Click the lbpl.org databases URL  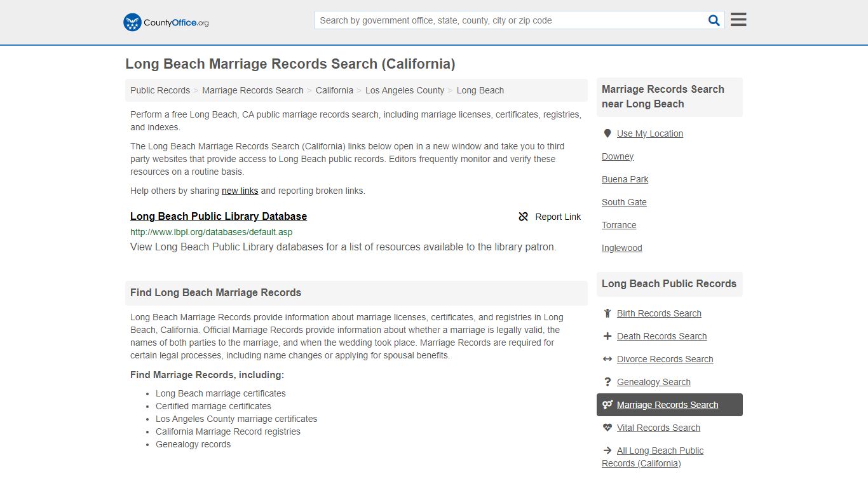click(x=212, y=232)
